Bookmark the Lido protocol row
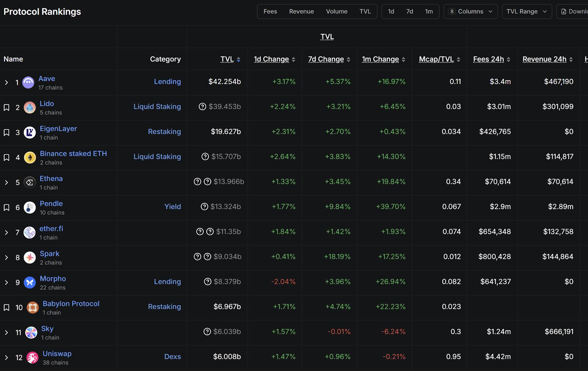 7,107
